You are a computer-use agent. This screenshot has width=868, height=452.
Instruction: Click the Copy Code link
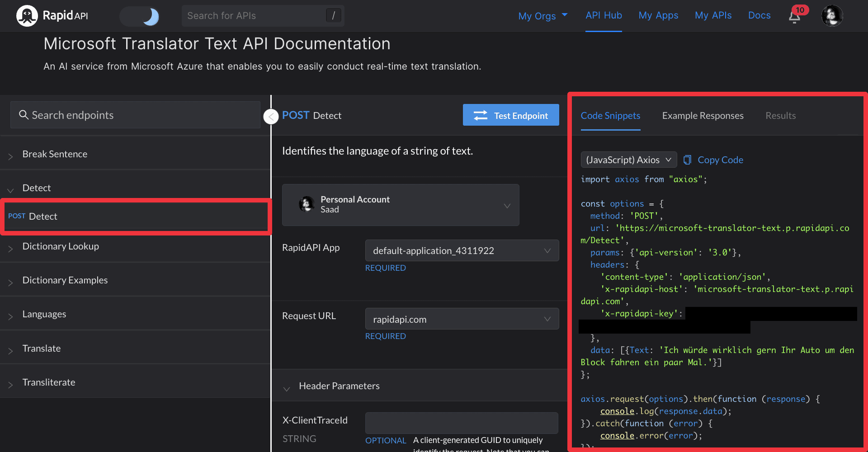point(720,160)
